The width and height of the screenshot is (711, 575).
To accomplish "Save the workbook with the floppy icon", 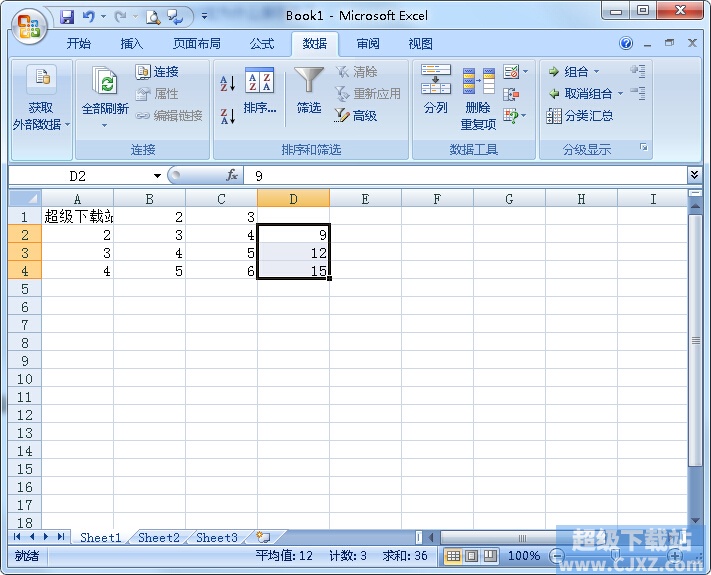I will pos(67,17).
